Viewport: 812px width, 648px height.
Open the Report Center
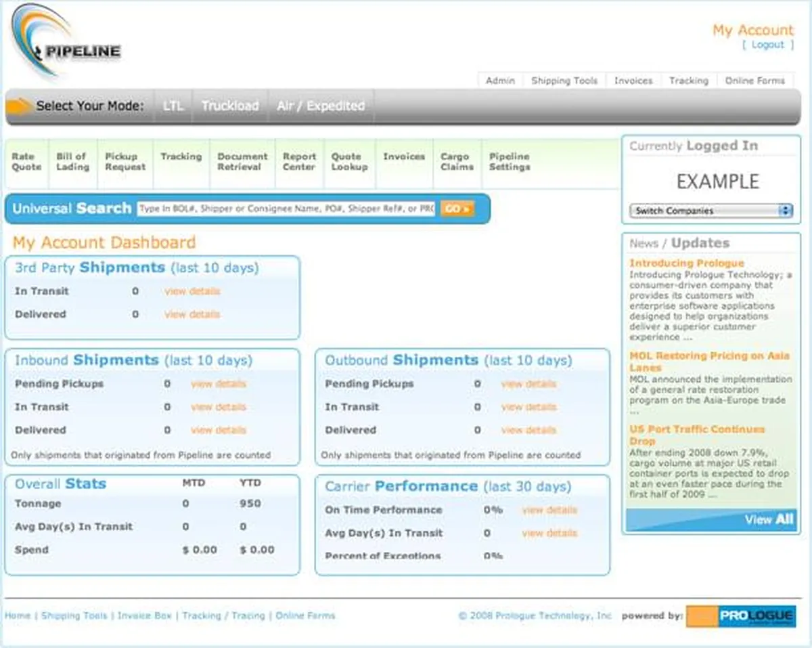(299, 162)
